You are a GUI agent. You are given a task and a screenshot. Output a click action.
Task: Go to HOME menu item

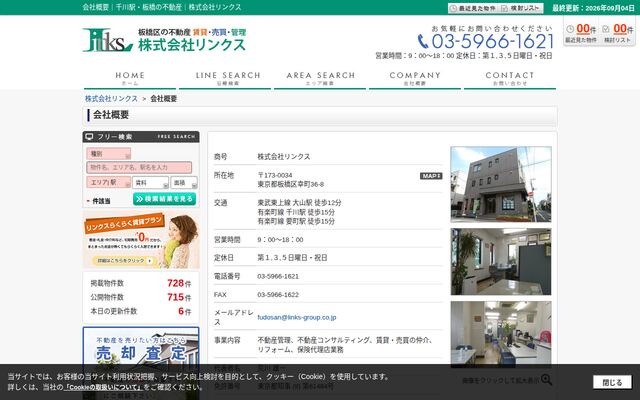point(130,78)
